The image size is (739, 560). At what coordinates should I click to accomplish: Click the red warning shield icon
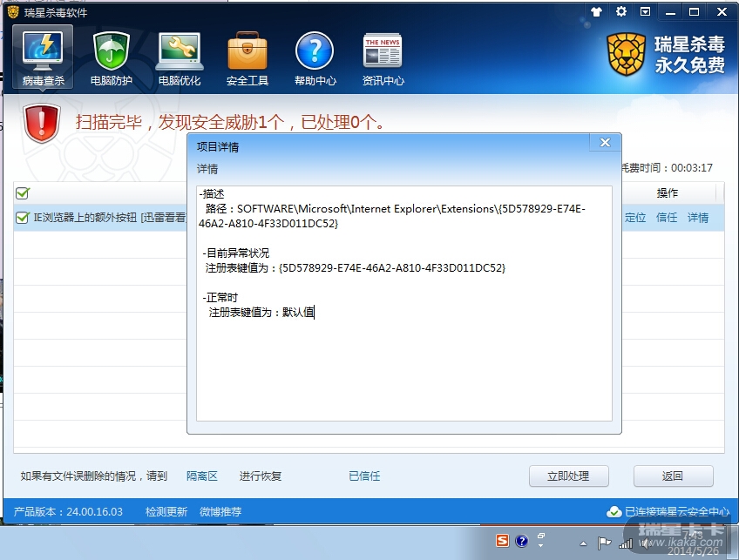pyautogui.click(x=42, y=123)
